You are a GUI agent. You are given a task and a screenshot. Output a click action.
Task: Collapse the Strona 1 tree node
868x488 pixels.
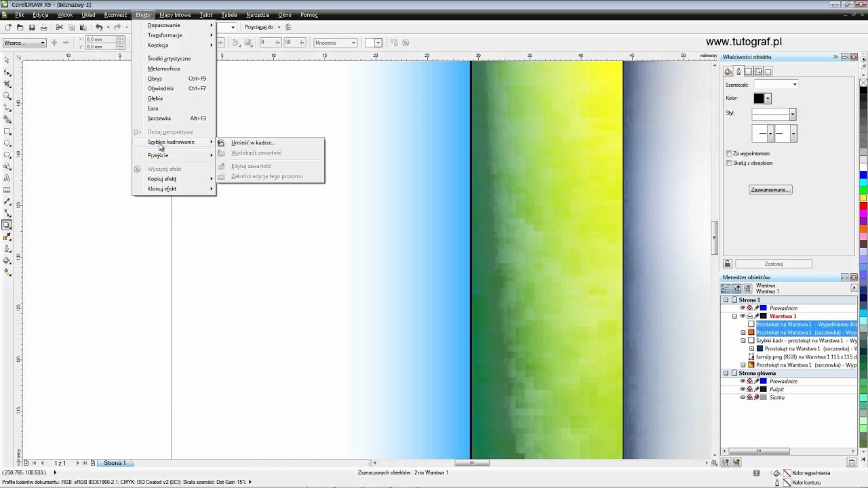pos(726,300)
